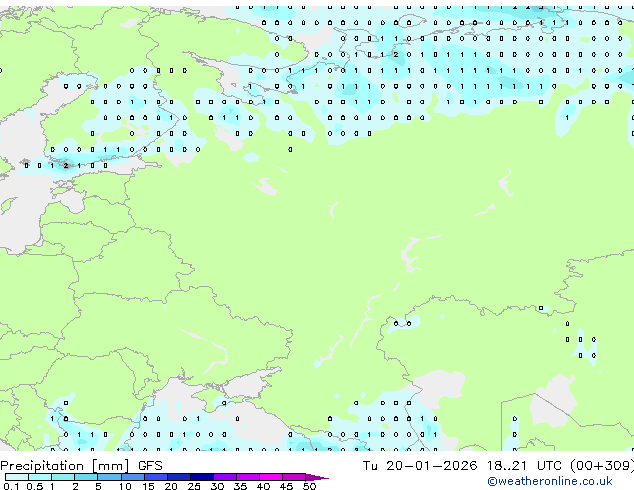Click the date text 'Tu 20-01-2026'
The width and height of the screenshot is (634, 490).
click(x=420, y=466)
